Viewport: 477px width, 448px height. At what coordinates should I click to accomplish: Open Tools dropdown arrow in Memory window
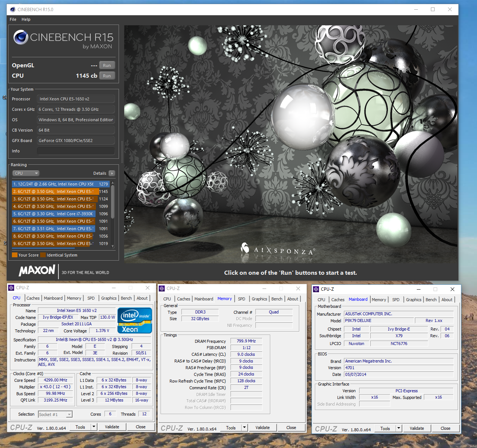245,428
